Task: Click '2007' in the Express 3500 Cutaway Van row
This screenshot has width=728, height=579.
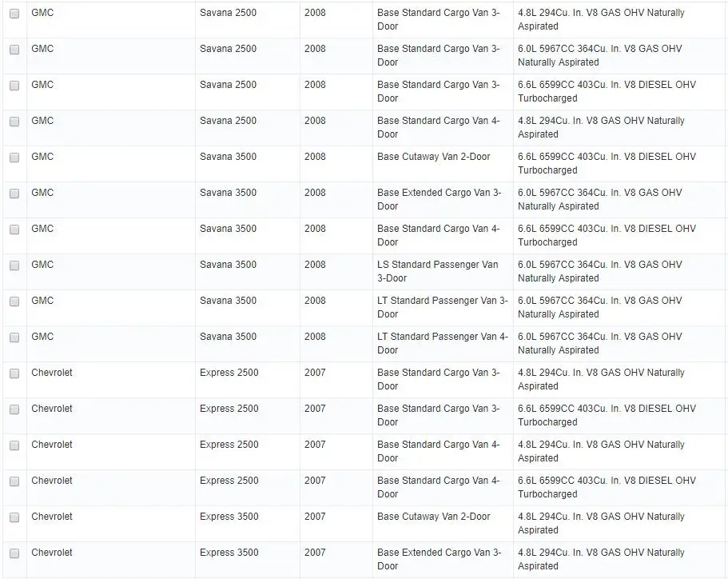Action: (315, 517)
